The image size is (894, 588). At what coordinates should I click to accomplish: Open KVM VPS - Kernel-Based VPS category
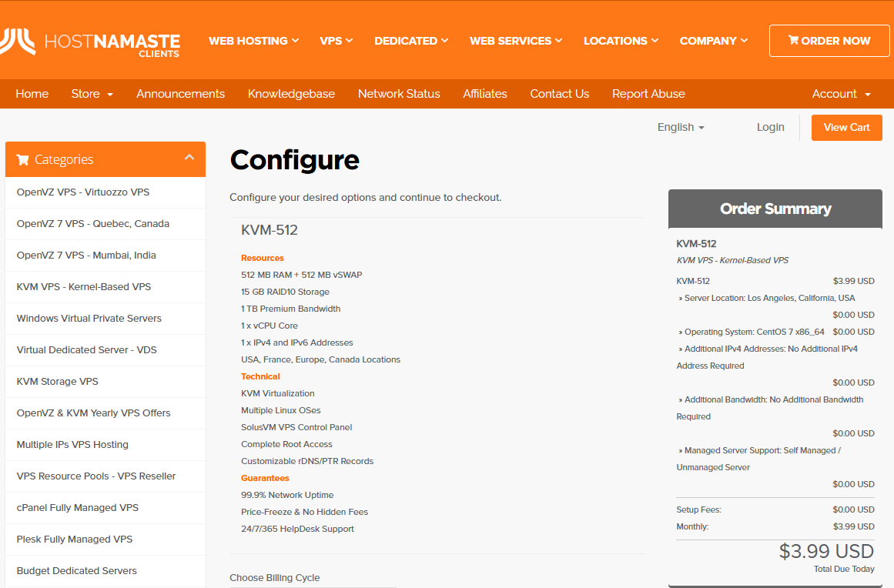click(105, 287)
